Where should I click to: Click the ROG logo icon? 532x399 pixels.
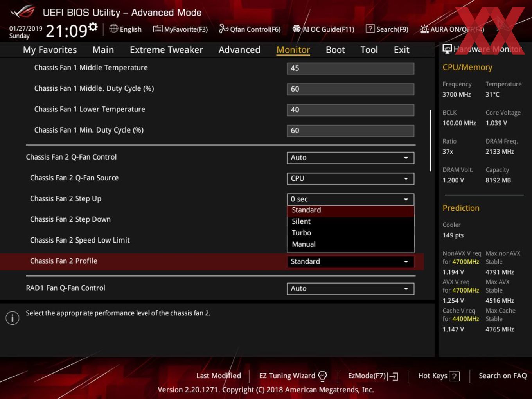coord(22,12)
